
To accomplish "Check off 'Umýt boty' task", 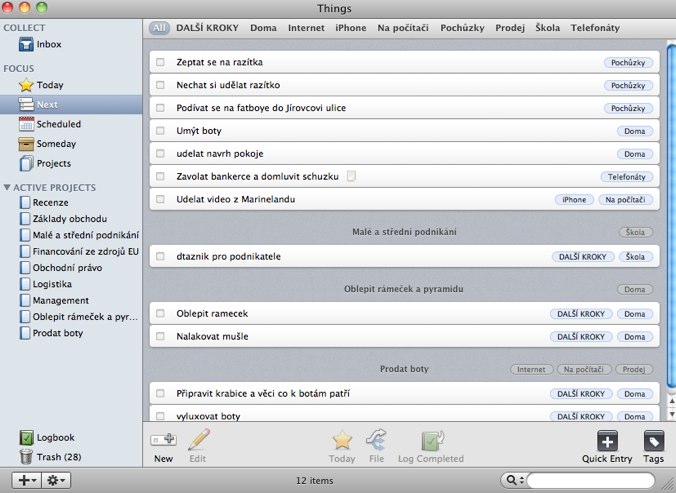I will [160, 131].
